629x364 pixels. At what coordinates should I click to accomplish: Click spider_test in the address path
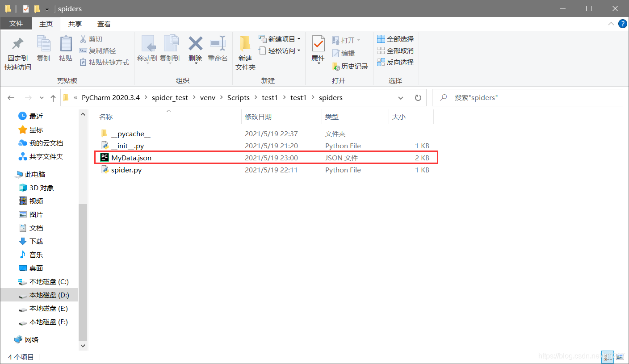pyautogui.click(x=170, y=98)
